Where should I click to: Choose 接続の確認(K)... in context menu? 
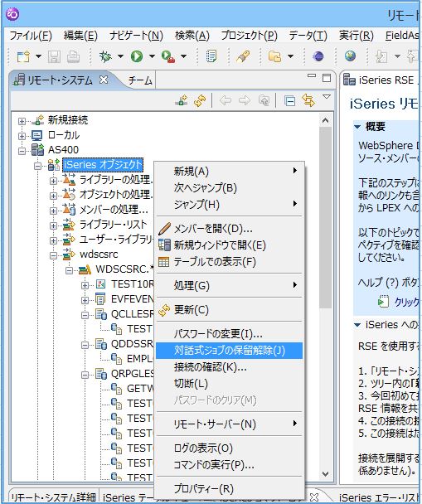coord(229,367)
